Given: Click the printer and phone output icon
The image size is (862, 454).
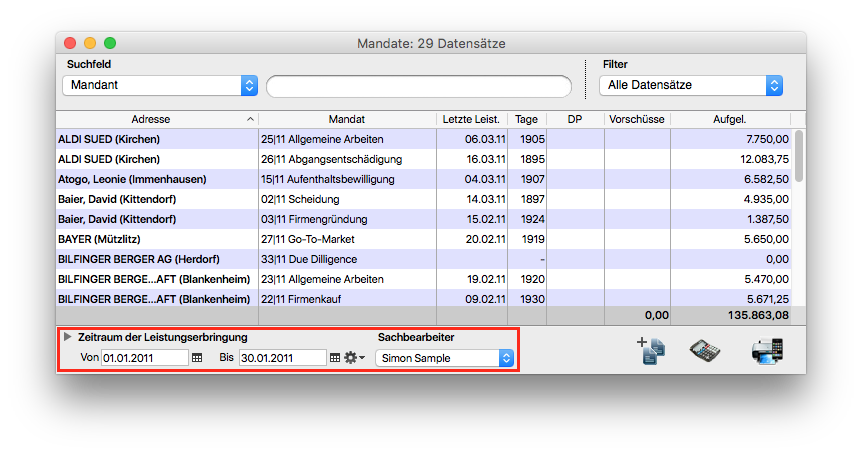Looking at the screenshot, I should (767, 351).
